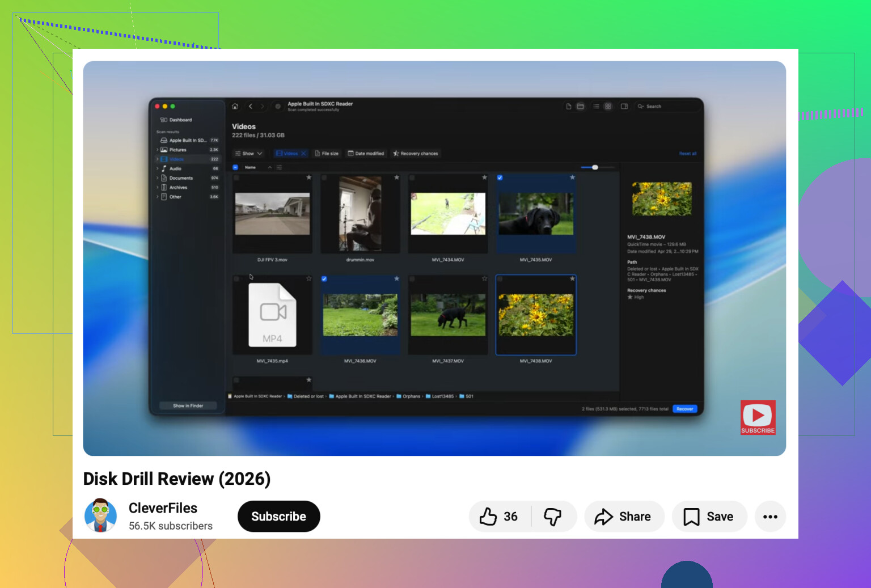This screenshot has width=871, height=588.
Task: Open the Show filter dropdown
Action: pos(249,153)
